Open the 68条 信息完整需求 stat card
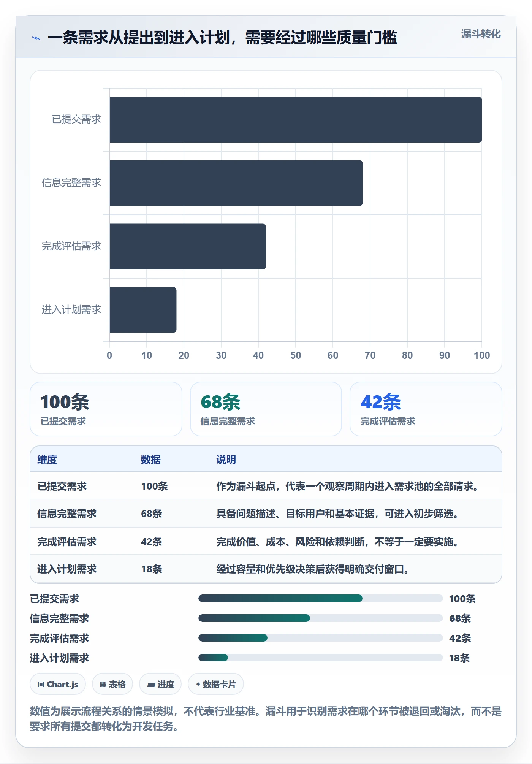Screen dimensions: 532x764 click(266, 409)
